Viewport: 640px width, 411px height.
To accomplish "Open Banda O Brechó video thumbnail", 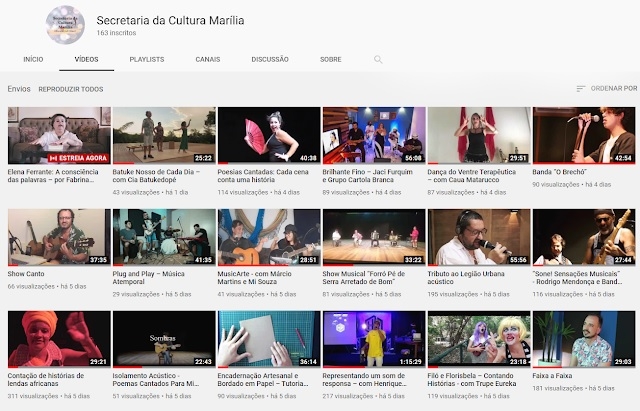I will point(584,136).
